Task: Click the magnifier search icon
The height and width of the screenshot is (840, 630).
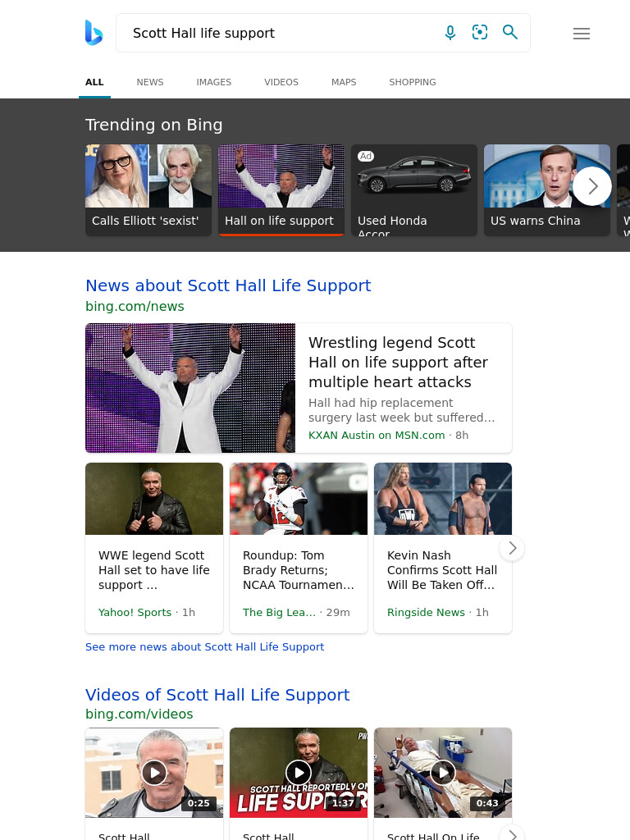Action: tap(510, 33)
